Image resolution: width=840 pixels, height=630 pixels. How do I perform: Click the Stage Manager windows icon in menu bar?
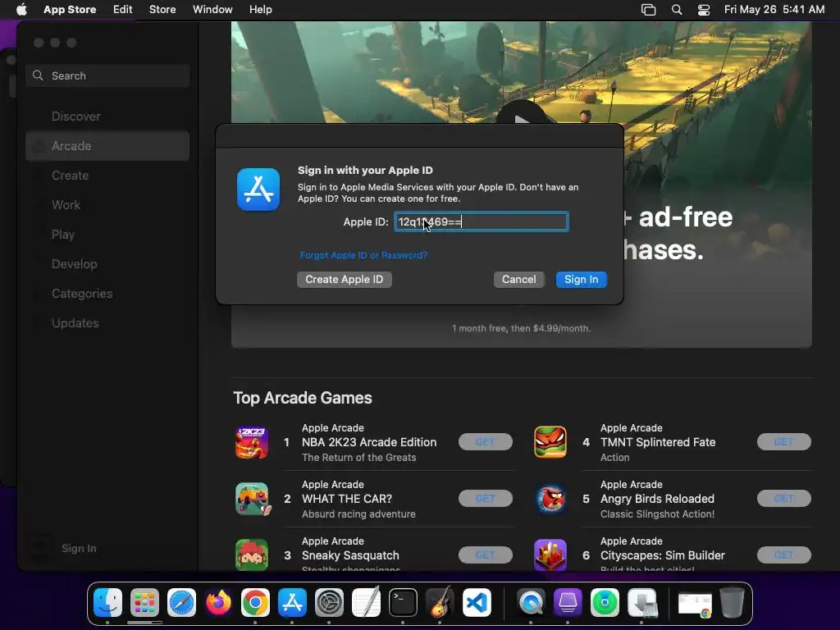[648, 10]
